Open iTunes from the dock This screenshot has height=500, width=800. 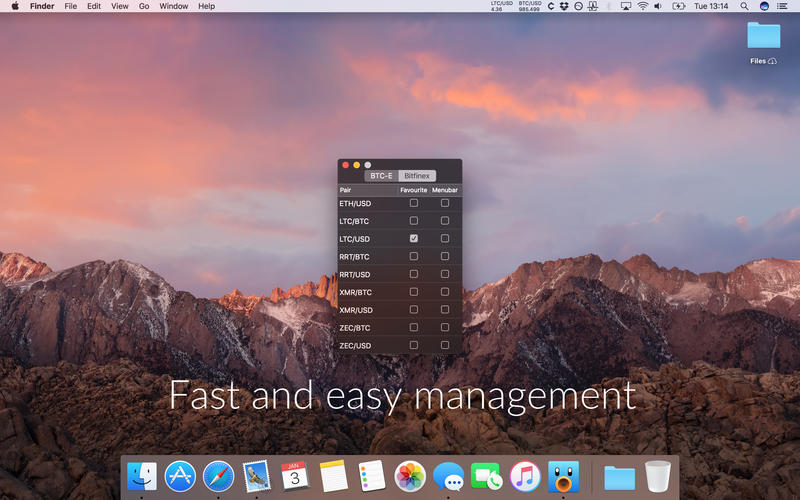tap(525, 476)
